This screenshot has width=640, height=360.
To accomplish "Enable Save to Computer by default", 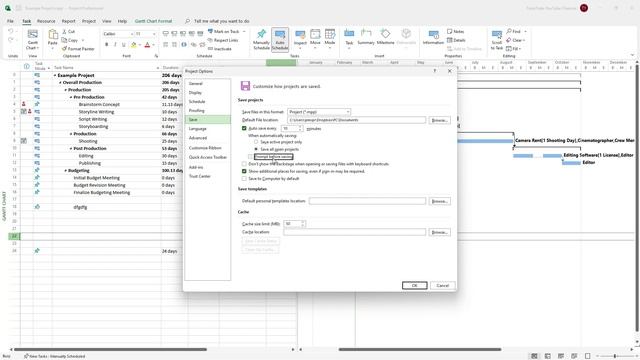I will (x=244, y=179).
